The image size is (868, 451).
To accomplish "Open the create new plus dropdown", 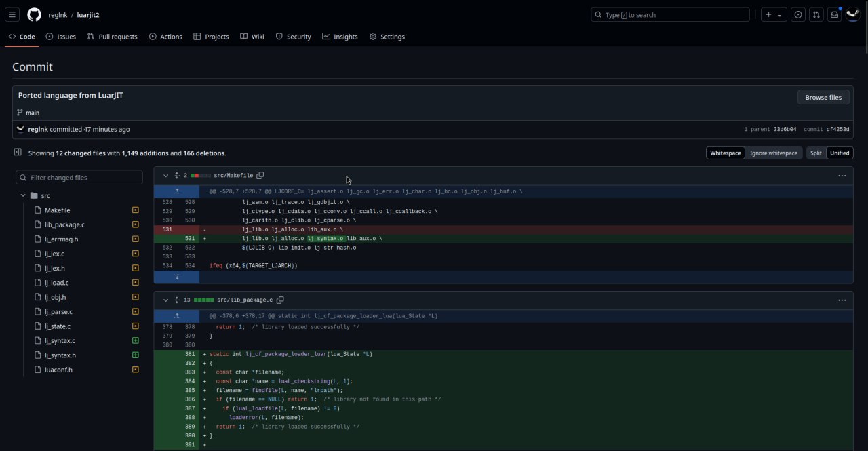I will pyautogui.click(x=772, y=15).
